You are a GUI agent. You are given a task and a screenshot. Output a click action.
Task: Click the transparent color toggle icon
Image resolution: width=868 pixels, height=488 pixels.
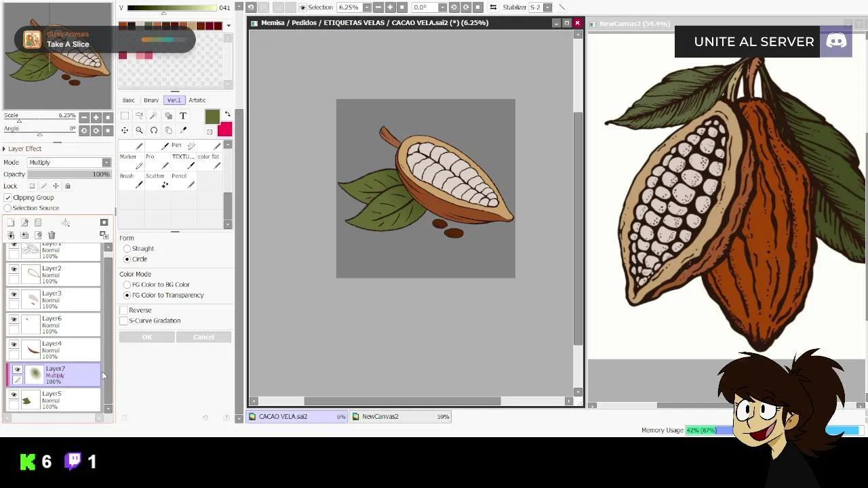coord(210,131)
